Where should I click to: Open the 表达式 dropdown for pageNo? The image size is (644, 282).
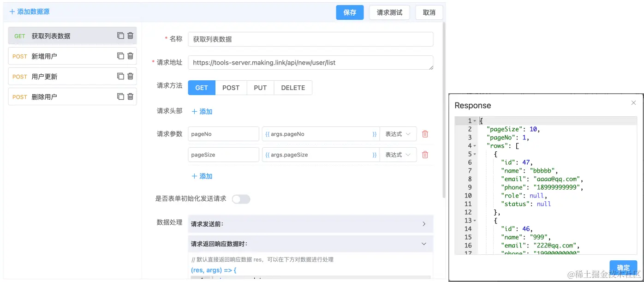(398, 134)
